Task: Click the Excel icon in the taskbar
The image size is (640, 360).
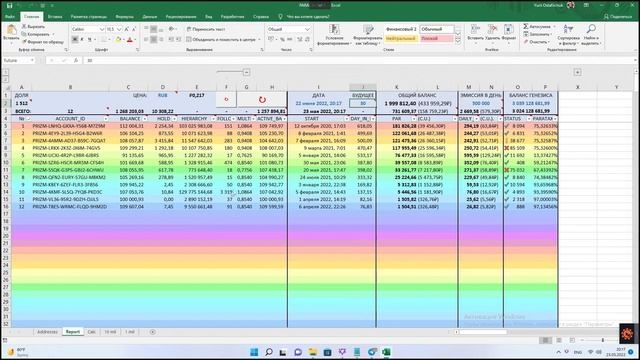Action: (386, 352)
